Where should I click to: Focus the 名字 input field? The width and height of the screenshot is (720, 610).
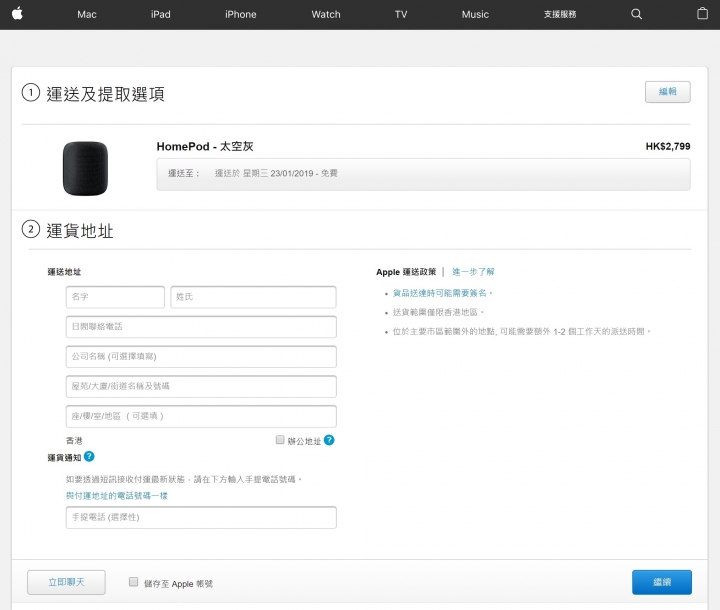tap(115, 297)
